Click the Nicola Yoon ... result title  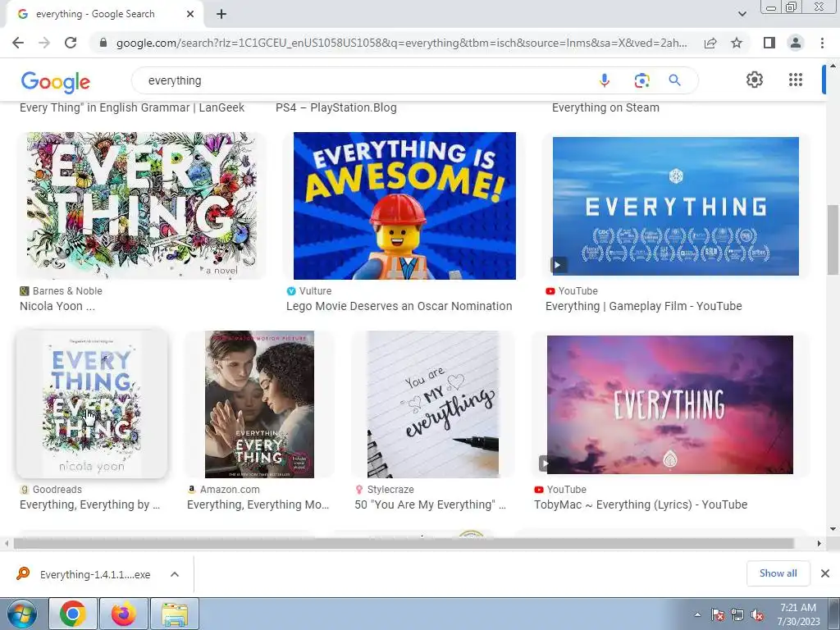[57, 306]
